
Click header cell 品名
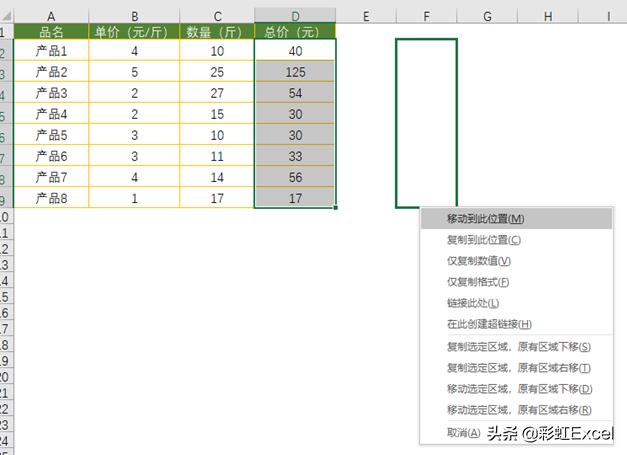click(51, 32)
